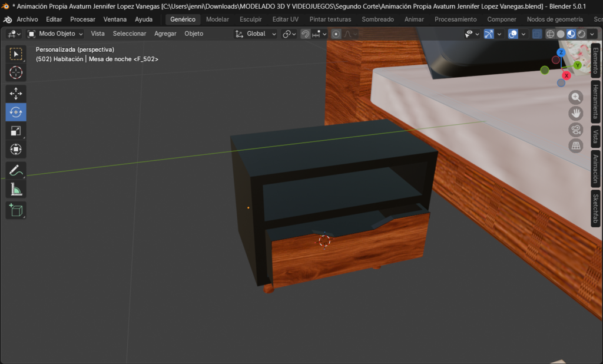Click the pan hand viewport icon
The width and height of the screenshot is (603, 364).
tap(576, 114)
